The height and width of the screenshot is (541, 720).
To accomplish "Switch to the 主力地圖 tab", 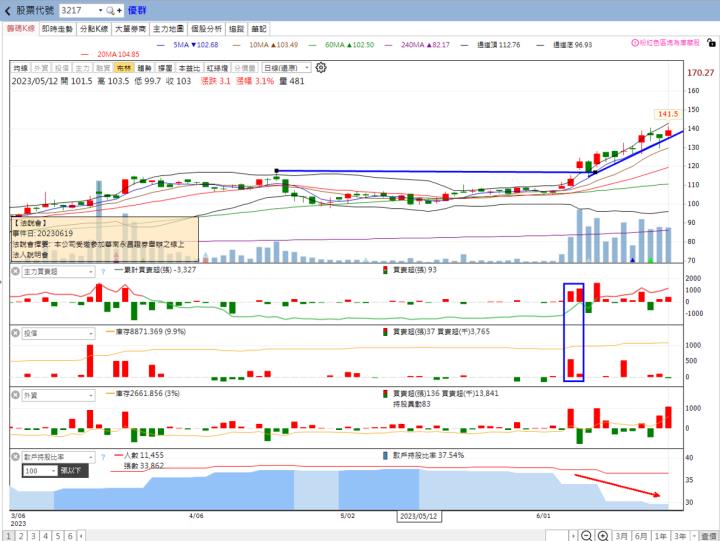I will tap(168, 29).
